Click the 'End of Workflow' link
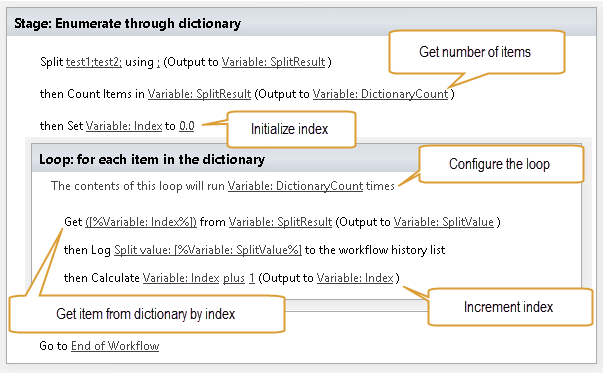 115,346
